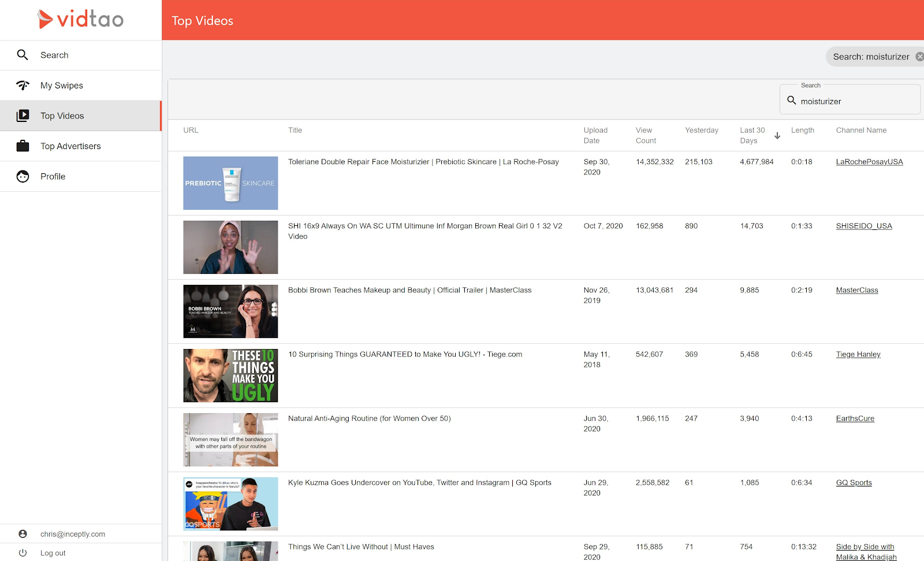Screen dimensions: 924x561
Task: Click length value 0:6:45
Action: 802,354
